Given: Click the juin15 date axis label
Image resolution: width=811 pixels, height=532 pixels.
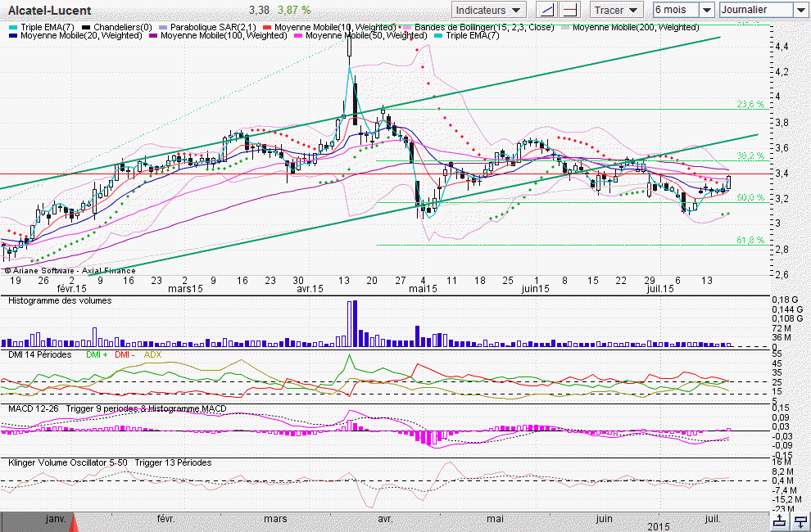Looking at the screenshot, I should coord(535,289).
